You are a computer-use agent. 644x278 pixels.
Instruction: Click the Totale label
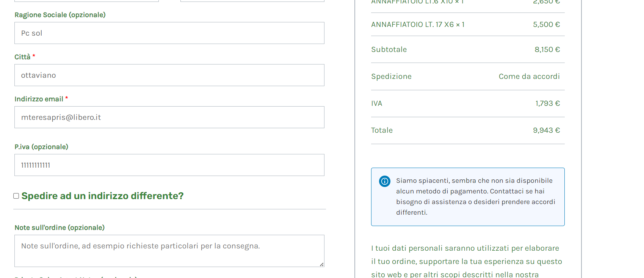pos(382,130)
